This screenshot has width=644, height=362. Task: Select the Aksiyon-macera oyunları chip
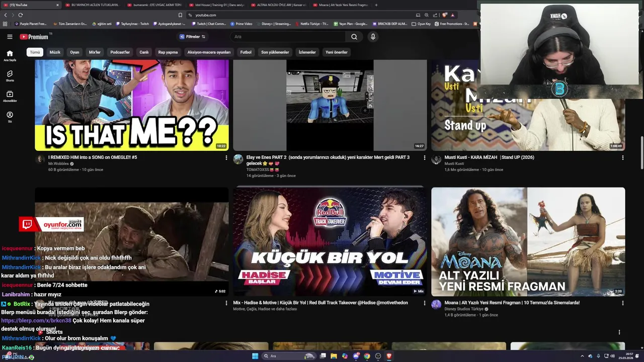(209, 52)
